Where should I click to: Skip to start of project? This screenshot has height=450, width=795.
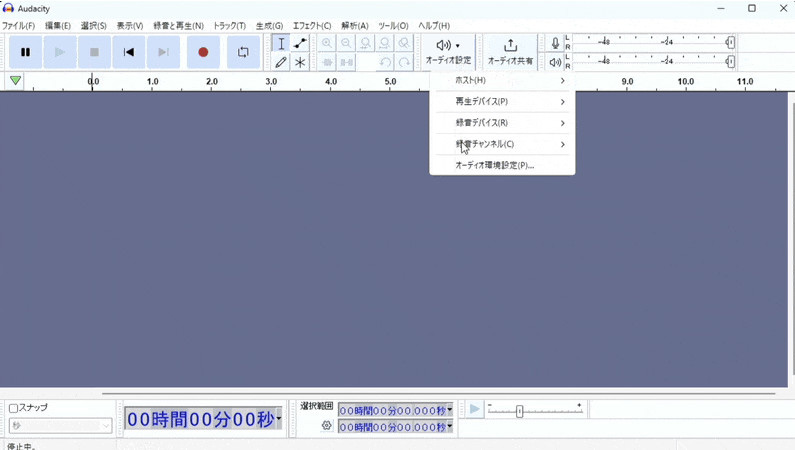point(129,52)
